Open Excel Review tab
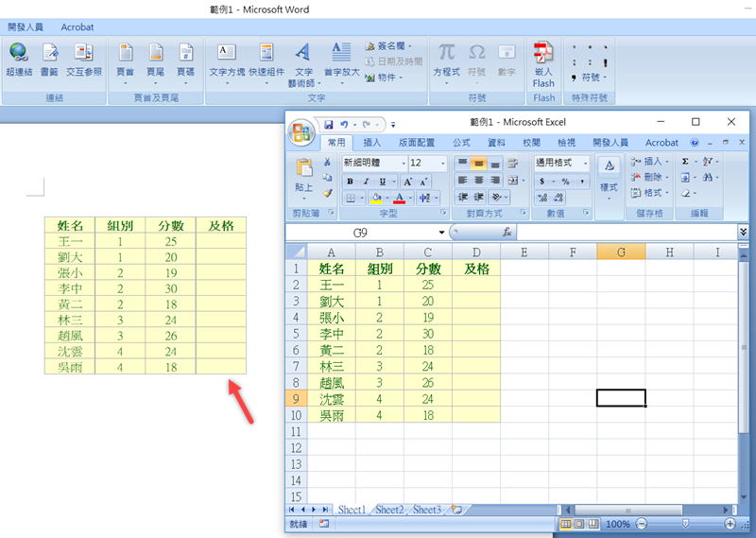Screen dimensions: 756x538 531,143
